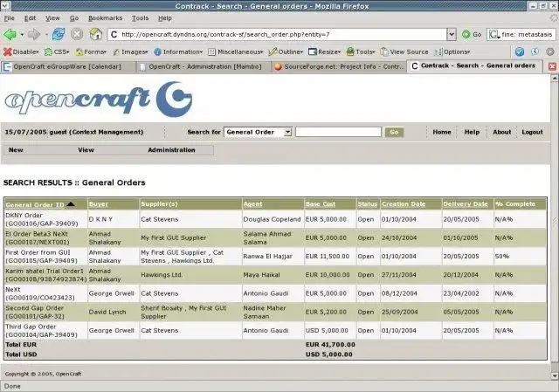Open the New menu in Contrack

coord(16,150)
